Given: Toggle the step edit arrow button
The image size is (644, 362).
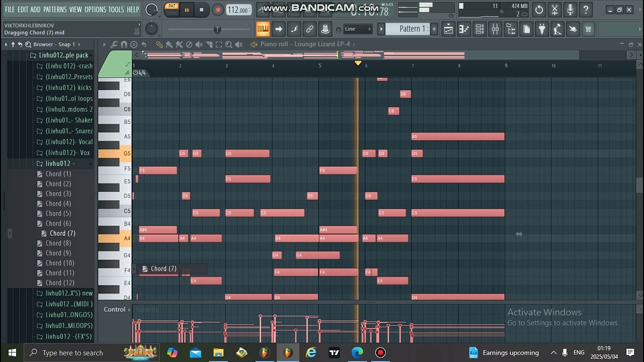Looking at the screenshot, I should pyautogui.click(x=279, y=29).
